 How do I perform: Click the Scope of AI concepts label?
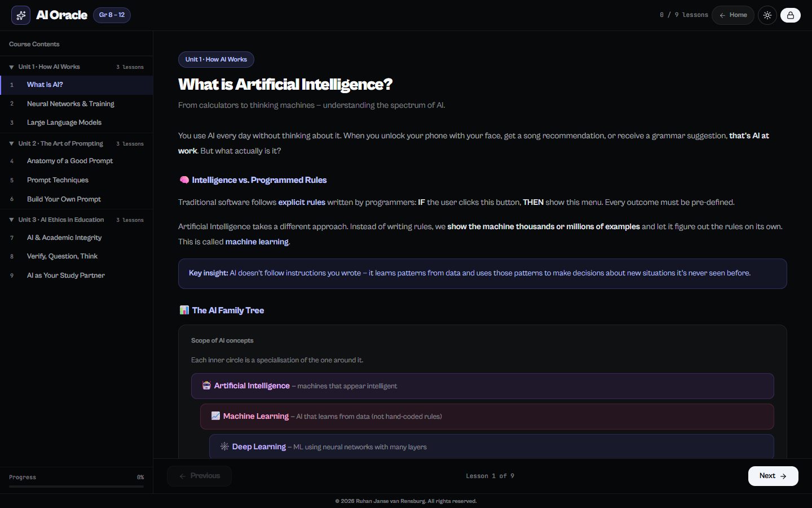click(x=222, y=340)
